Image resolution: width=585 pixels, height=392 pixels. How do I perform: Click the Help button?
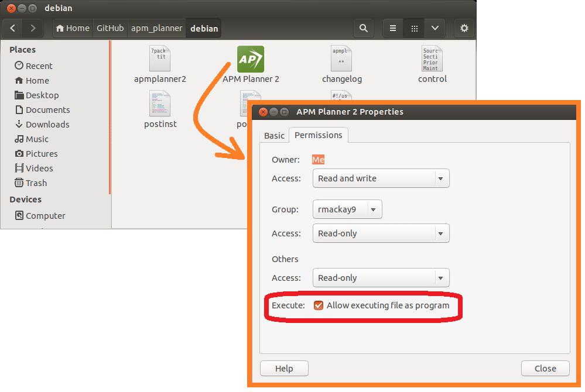pos(284,368)
